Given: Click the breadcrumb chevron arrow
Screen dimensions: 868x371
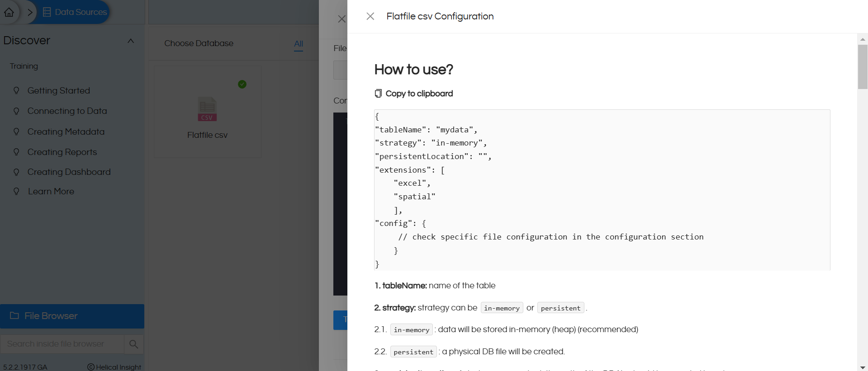Looking at the screenshot, I should click(30, 12).
